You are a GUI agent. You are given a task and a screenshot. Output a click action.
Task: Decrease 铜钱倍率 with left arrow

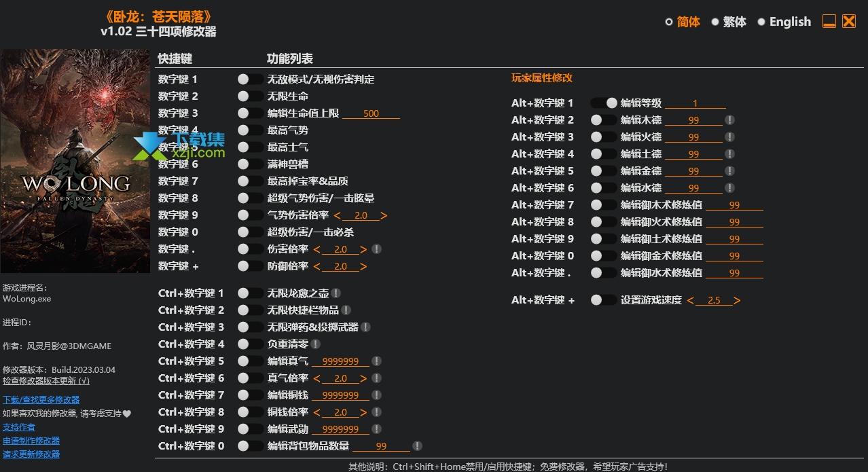point(317,413)
